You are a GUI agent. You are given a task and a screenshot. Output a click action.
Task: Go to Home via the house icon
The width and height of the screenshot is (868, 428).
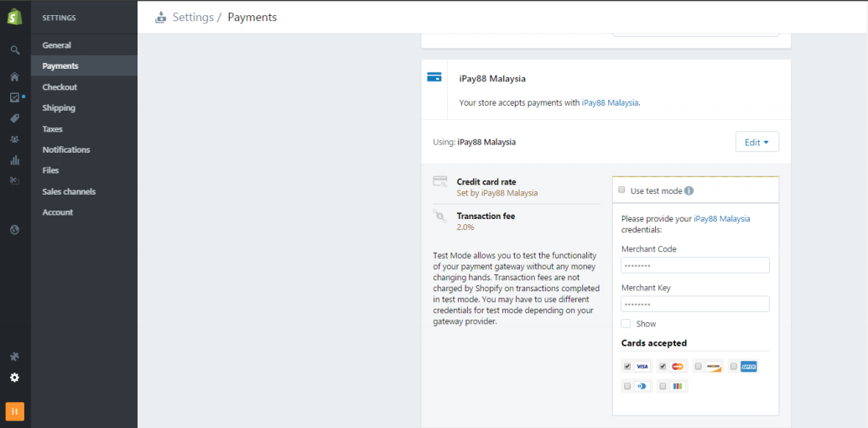(15, 76)
